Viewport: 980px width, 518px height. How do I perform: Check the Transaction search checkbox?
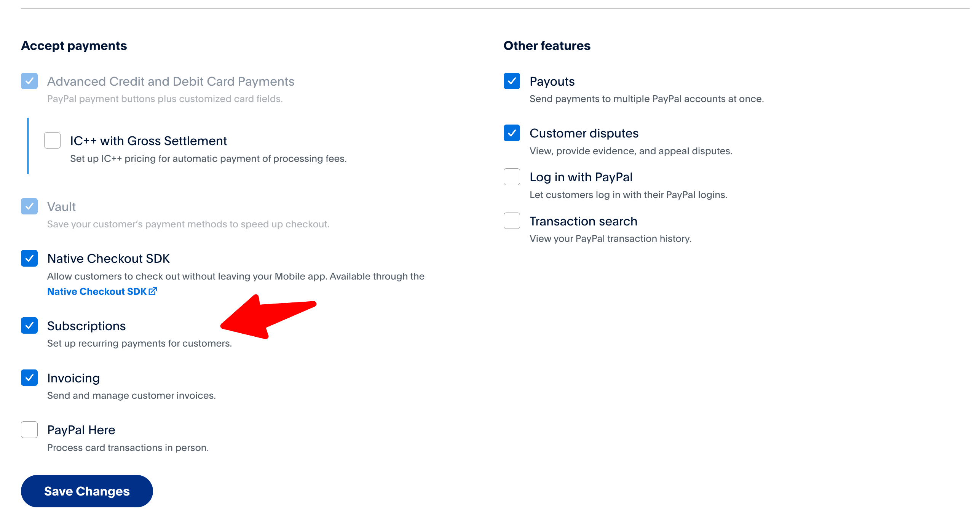[512, 221]
